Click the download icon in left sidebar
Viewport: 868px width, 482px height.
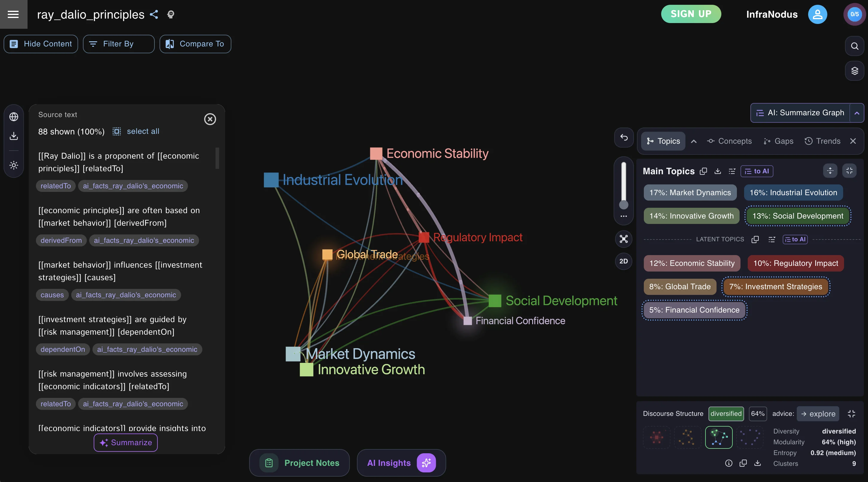point(14,136)
